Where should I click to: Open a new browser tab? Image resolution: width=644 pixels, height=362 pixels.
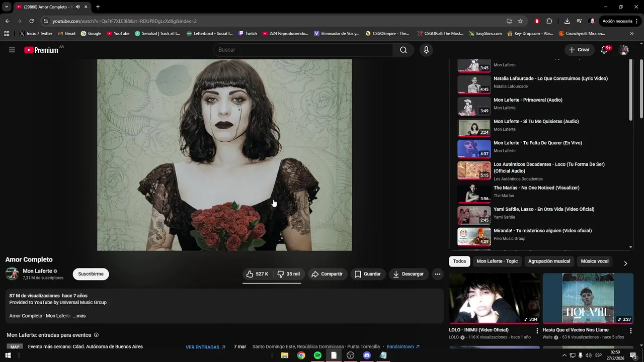tap(98, 7)
